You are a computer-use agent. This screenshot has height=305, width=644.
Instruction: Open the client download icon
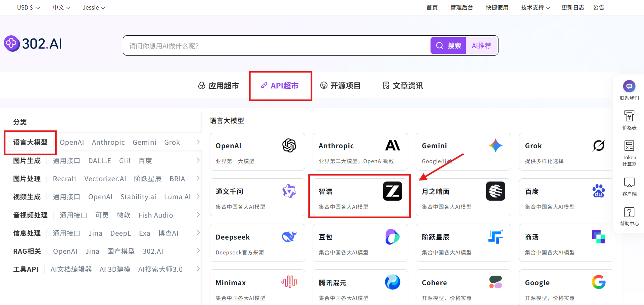(x=629, y=183)
